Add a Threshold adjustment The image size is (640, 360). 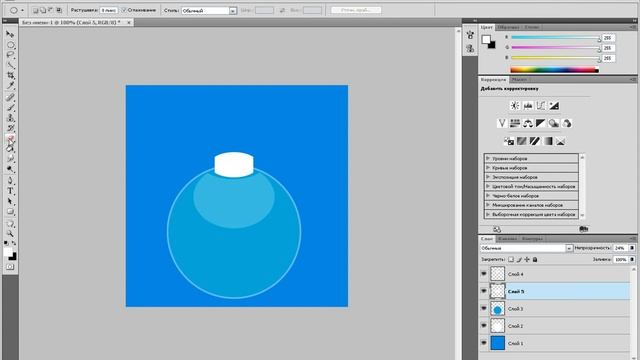coord(535,141)
